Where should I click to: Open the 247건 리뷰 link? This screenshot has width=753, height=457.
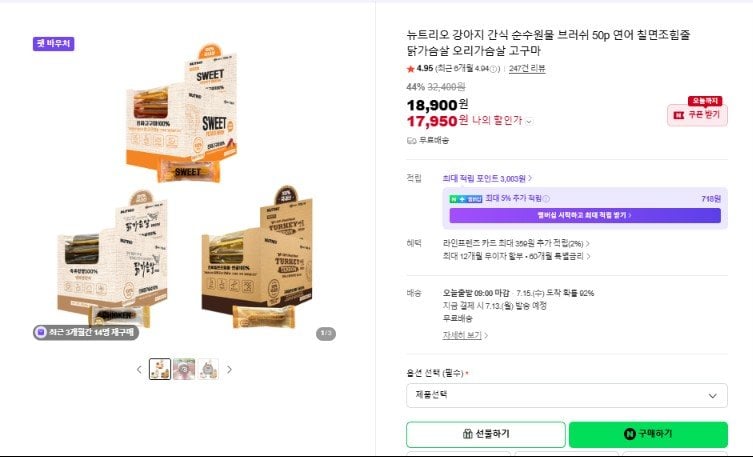click(527, 69)
